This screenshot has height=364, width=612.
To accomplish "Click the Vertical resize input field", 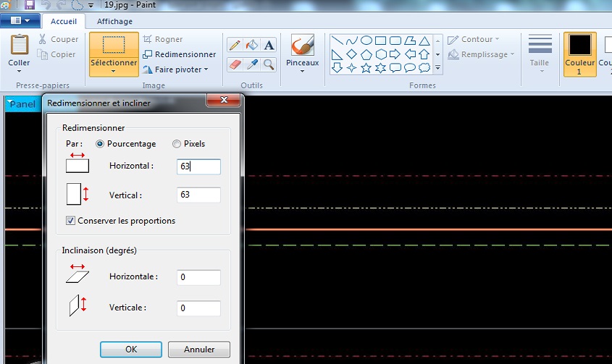I will tap(198, 195).
